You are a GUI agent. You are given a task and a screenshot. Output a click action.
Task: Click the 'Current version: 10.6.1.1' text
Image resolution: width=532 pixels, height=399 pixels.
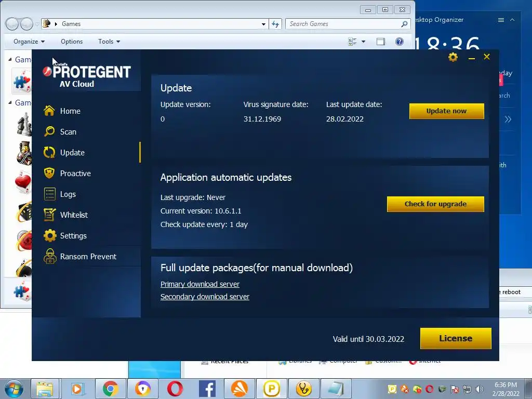click(x=201, y=211)
